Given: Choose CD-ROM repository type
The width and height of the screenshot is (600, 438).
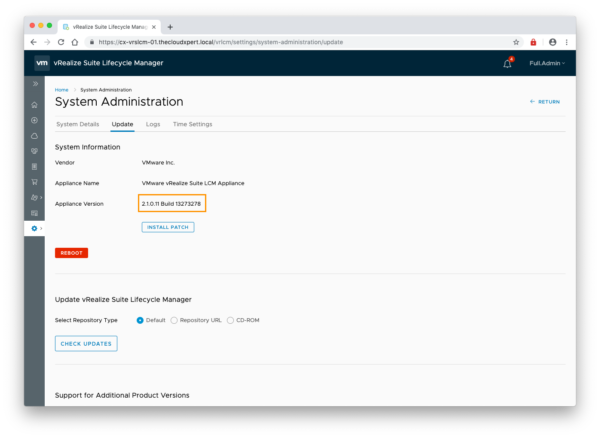Looking at the screenshot, I should coord(230,320).
